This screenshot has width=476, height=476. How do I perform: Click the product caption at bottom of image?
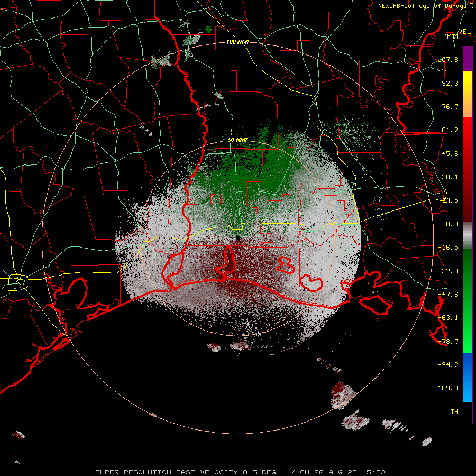click(240, 472)
